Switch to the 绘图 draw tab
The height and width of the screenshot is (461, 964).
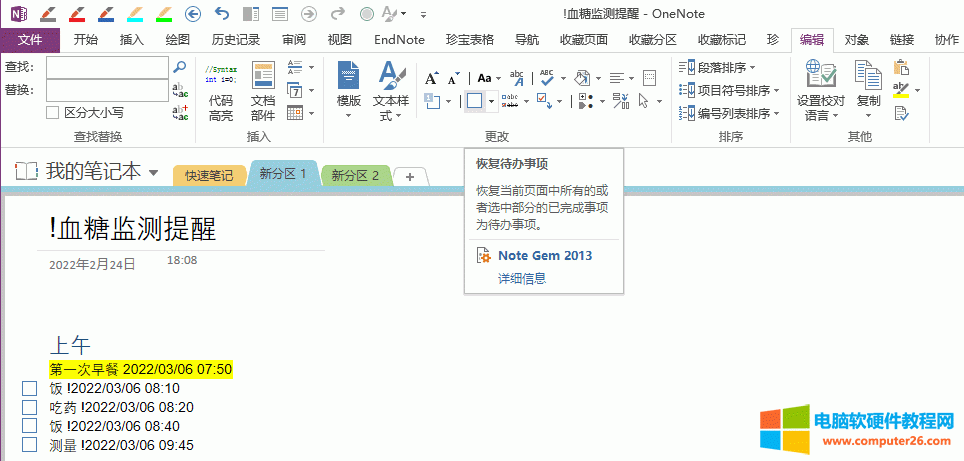178,40
